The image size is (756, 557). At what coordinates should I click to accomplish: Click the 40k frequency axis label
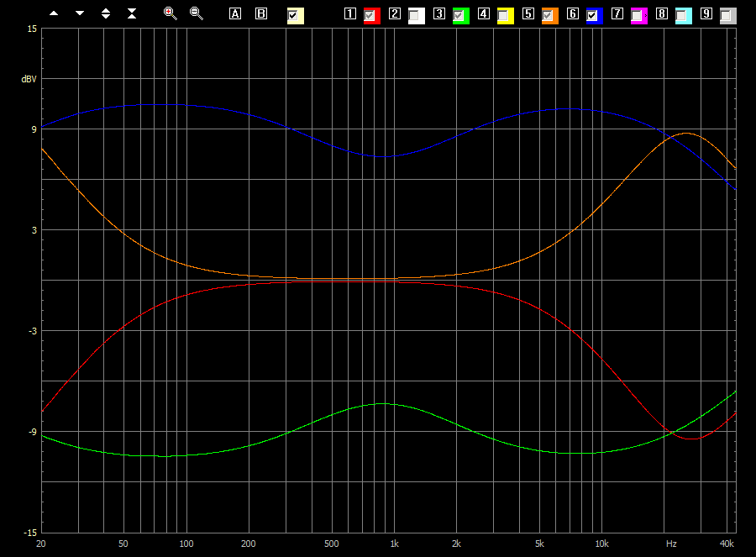coord(727,544)
